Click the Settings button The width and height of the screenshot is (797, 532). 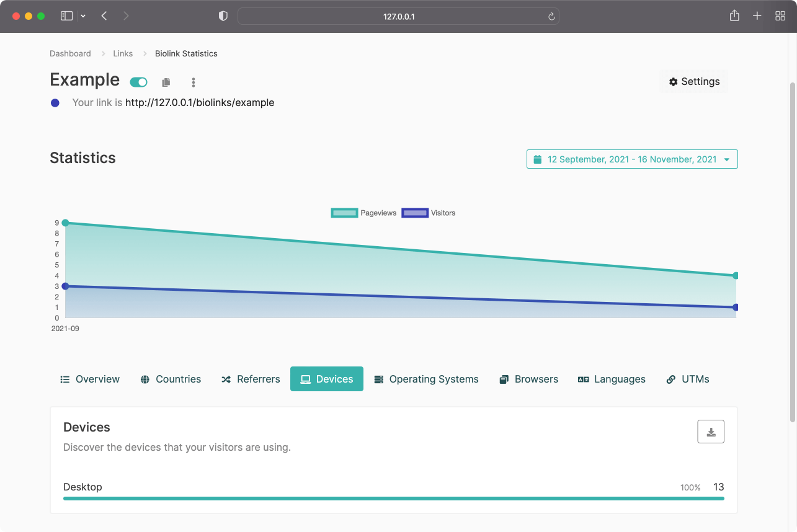(x=694, y=82)
